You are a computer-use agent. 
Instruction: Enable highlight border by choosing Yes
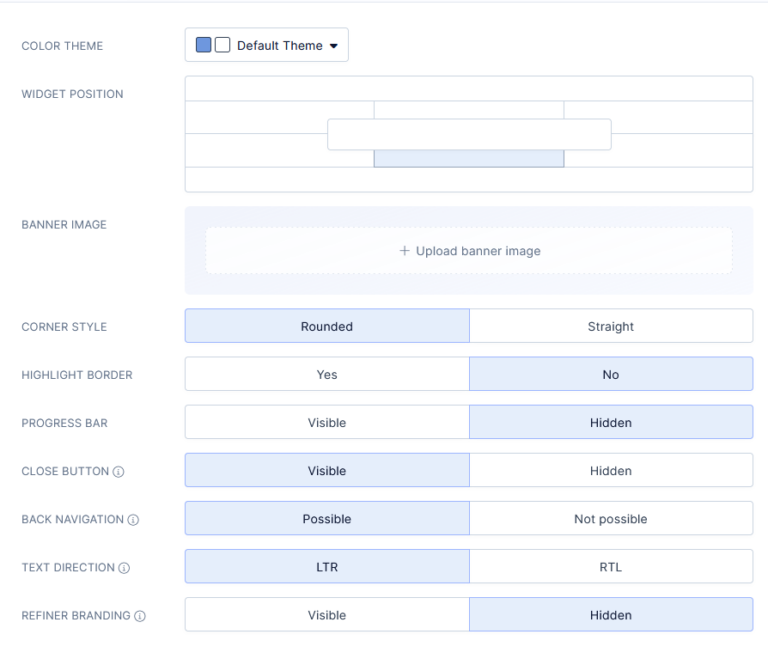tap(327, 374)
